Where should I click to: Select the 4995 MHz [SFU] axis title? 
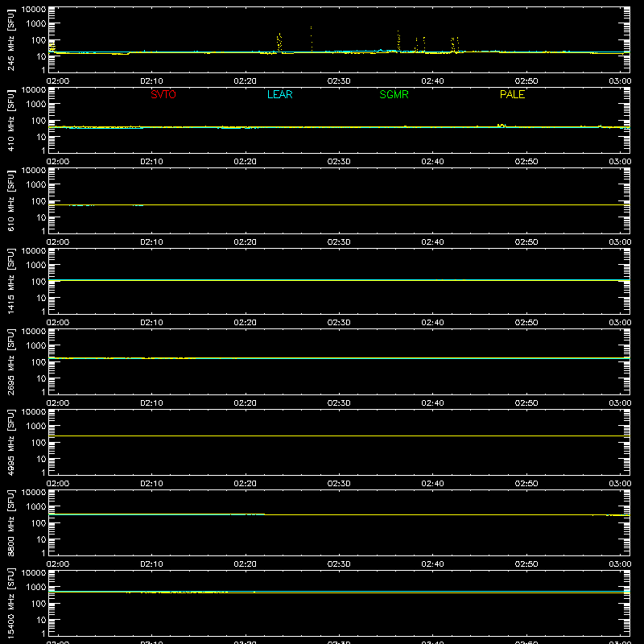10,442
